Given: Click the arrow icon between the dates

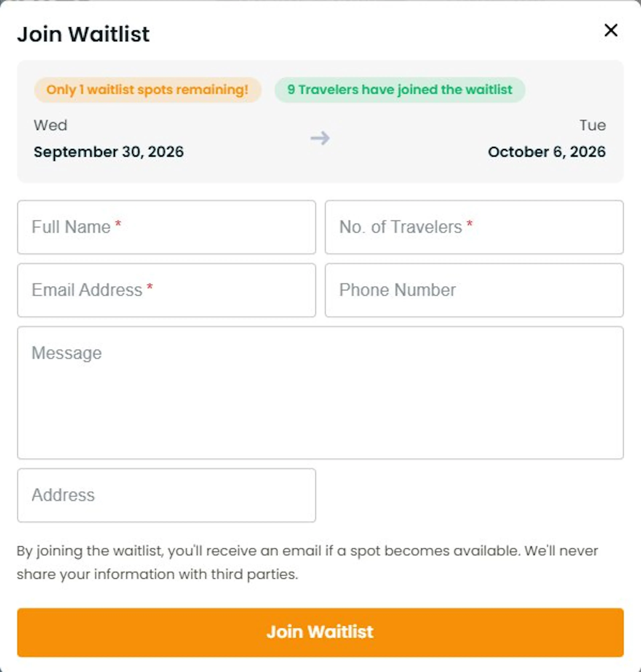Looking at the screenshot, I should coord(320,138).
